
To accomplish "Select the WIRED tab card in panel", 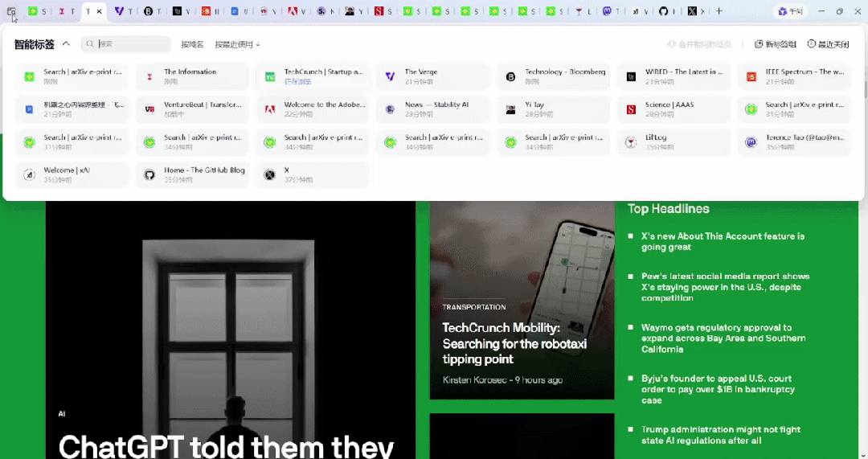I will [674, 76].
